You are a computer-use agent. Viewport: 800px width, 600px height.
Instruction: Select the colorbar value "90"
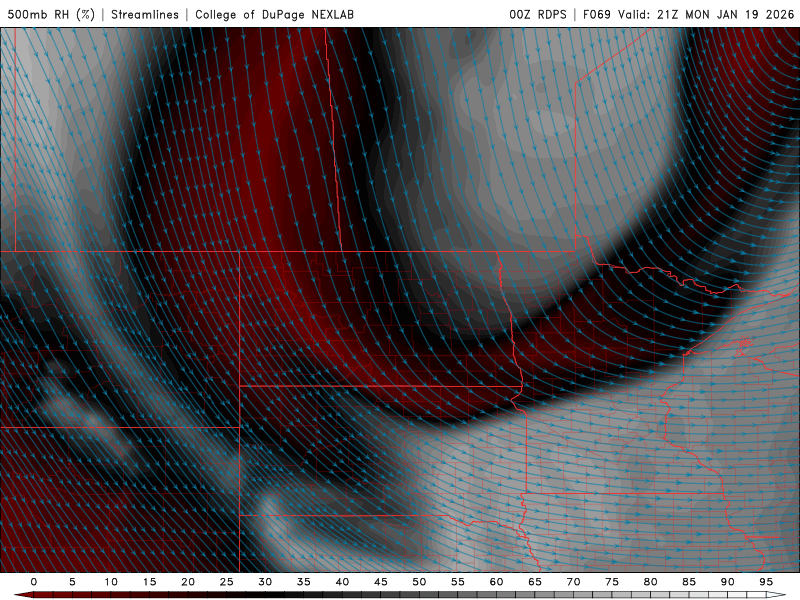728,582
